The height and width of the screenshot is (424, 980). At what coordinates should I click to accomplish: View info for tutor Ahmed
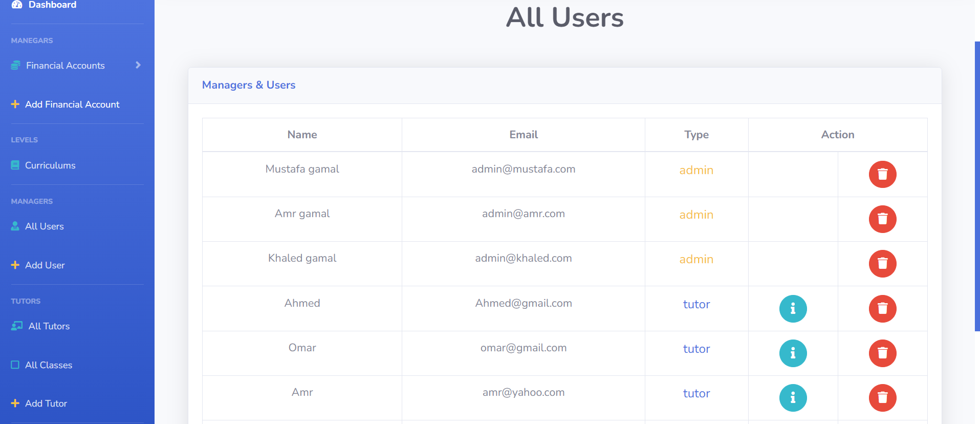pos(793,308)
